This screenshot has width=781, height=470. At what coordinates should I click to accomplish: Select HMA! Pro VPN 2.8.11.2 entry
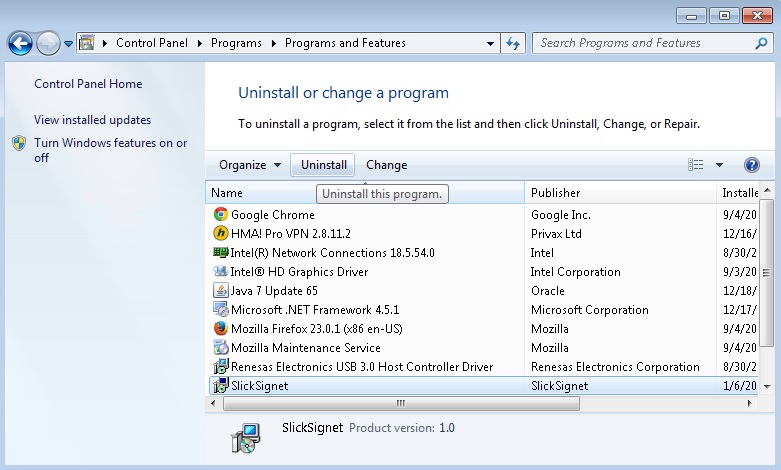(x=291, y=234)
